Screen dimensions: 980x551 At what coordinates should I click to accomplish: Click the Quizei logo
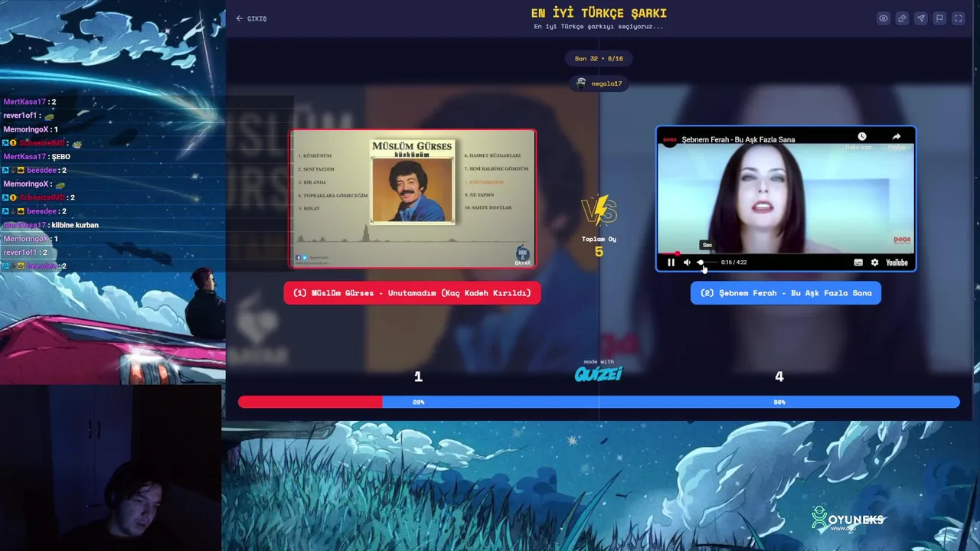pos(599,373)
